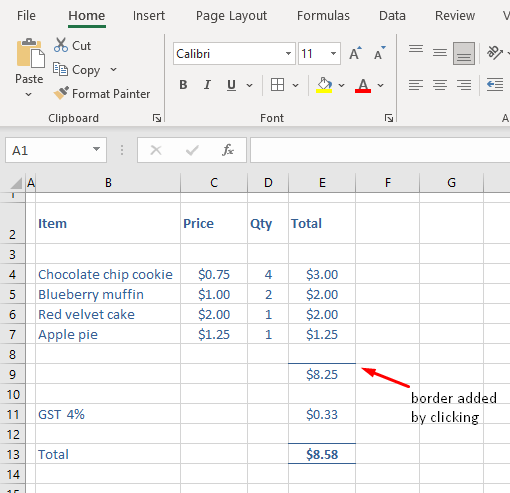
Task: Open the Borders dropdown arrow
Action: [295, 85]
